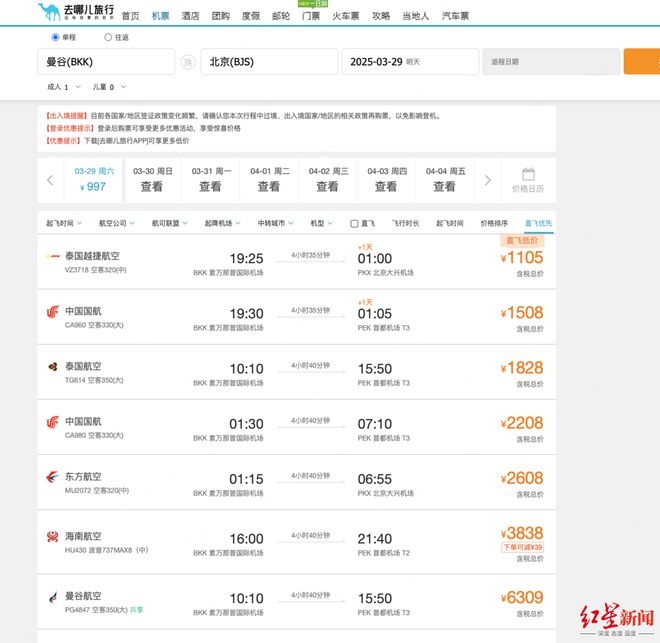Edit departure city 曼谷(BKK) field

click(106, 62)
